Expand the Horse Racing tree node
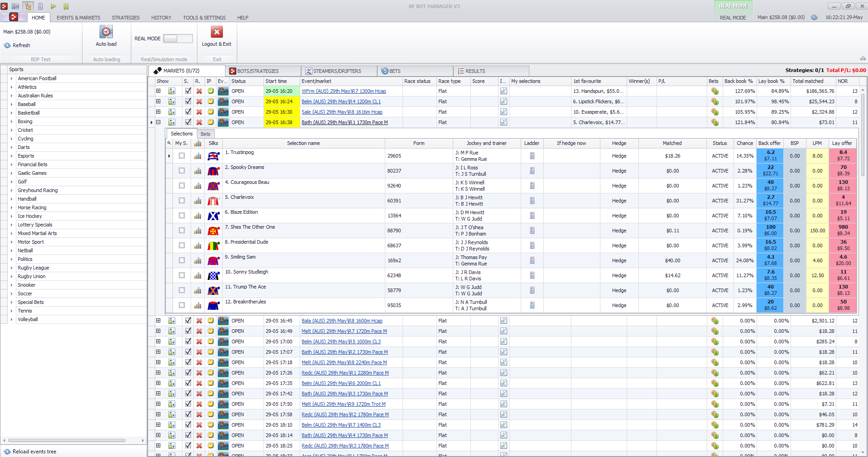This screenshot has width=868, height=457. [11, 207]
